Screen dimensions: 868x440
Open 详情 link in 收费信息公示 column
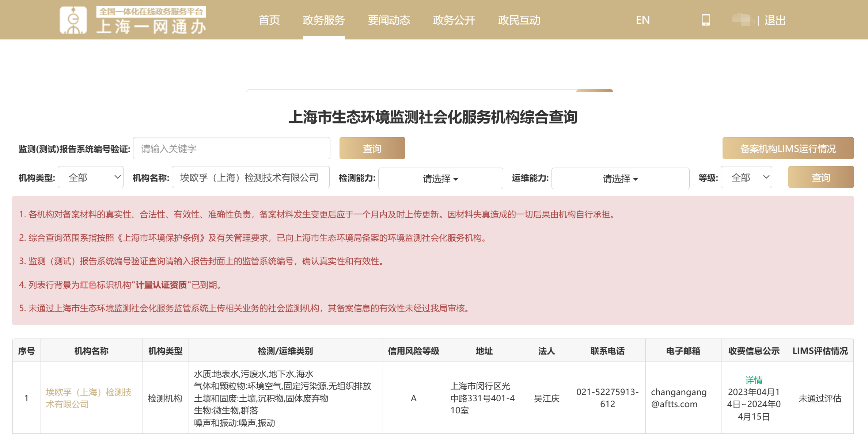(x=754, y=380)
